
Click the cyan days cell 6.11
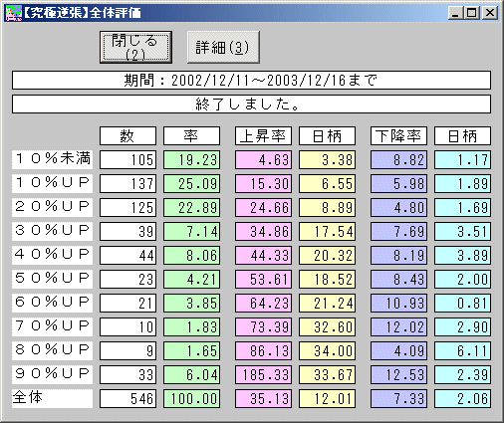tap(462, 350)
